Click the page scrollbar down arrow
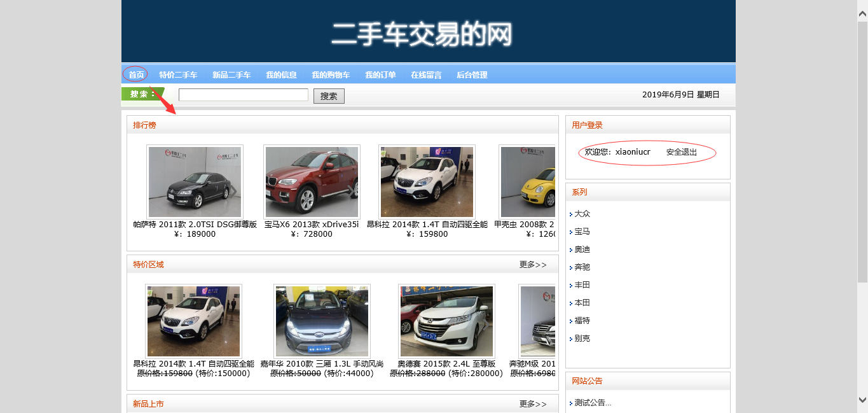This screenshot has height=413, width=868. (x=862, y=400)
